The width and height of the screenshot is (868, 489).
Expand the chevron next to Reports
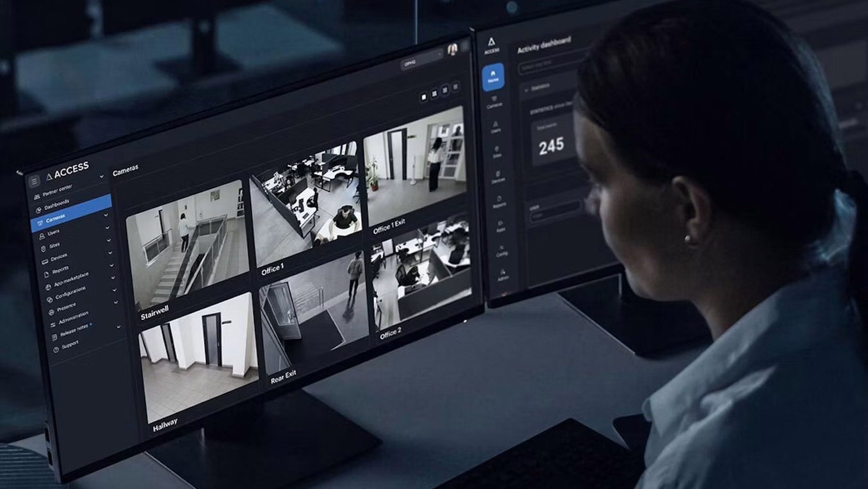(x=110, y=253)
